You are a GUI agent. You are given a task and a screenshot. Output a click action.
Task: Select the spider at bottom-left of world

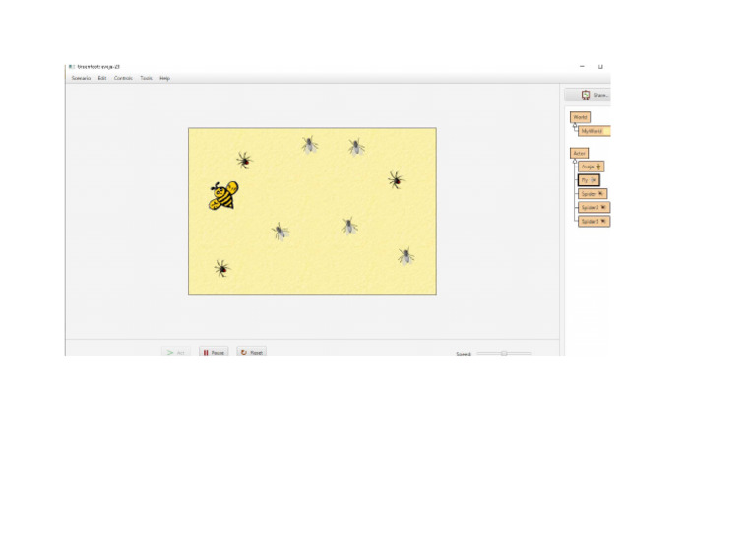[x=221, y=268]
